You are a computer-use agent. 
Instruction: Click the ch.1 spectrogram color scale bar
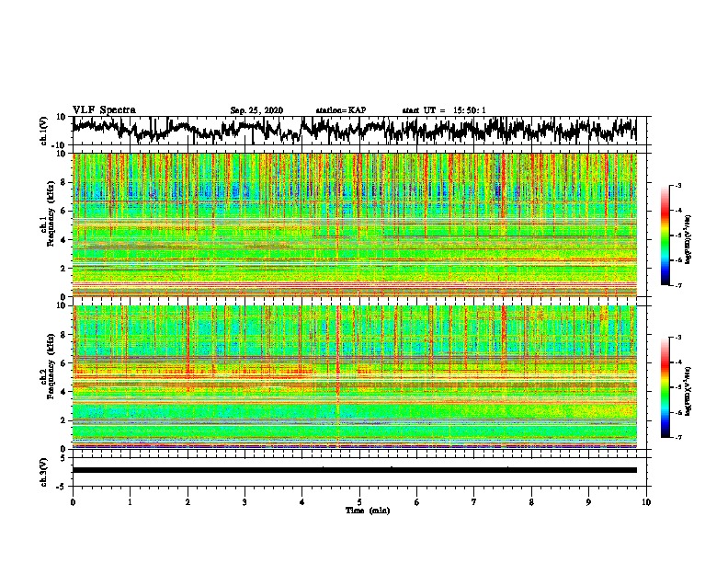665,236
